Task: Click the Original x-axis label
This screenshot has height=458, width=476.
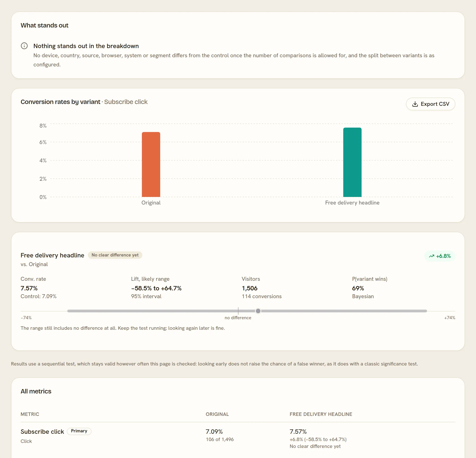Action: coord(151,203)
